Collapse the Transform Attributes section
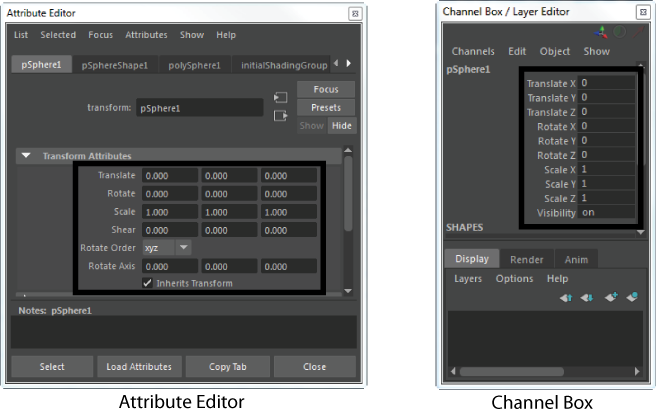Viewport: 656px width, 414px height. tap(26, 156)
